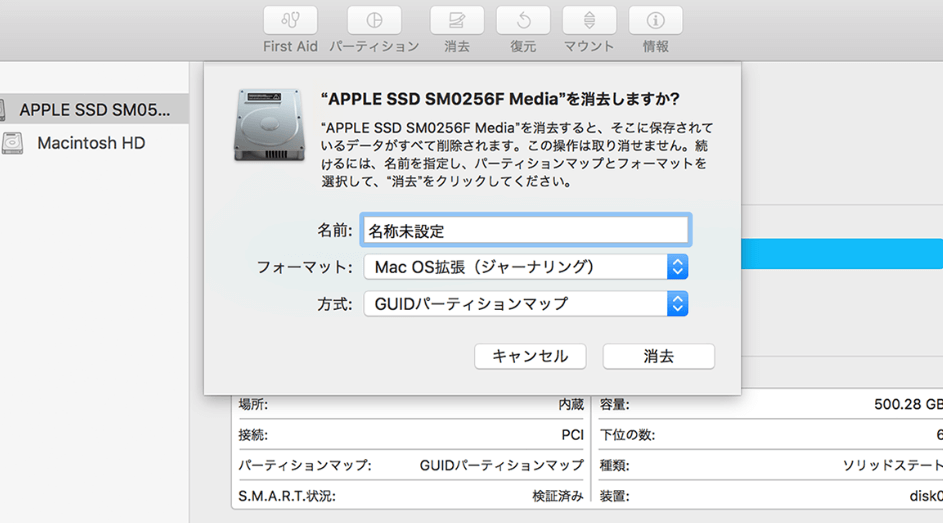Select APPLE SSD SM05... in sidebar
943x523 pixels.
coord(94,109)
